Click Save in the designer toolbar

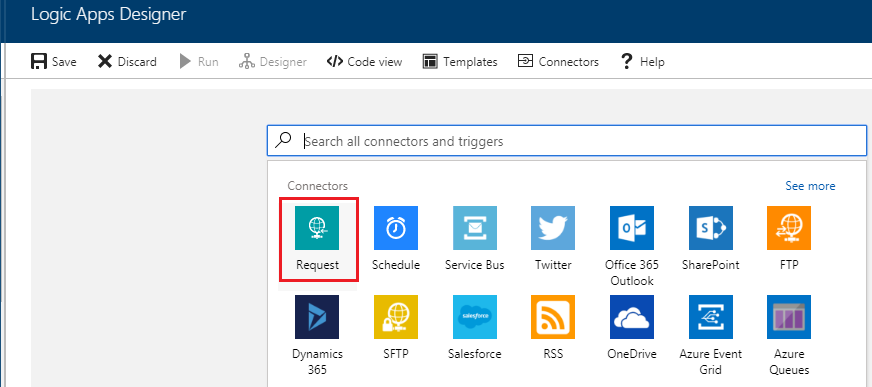(x=53, y=61)
